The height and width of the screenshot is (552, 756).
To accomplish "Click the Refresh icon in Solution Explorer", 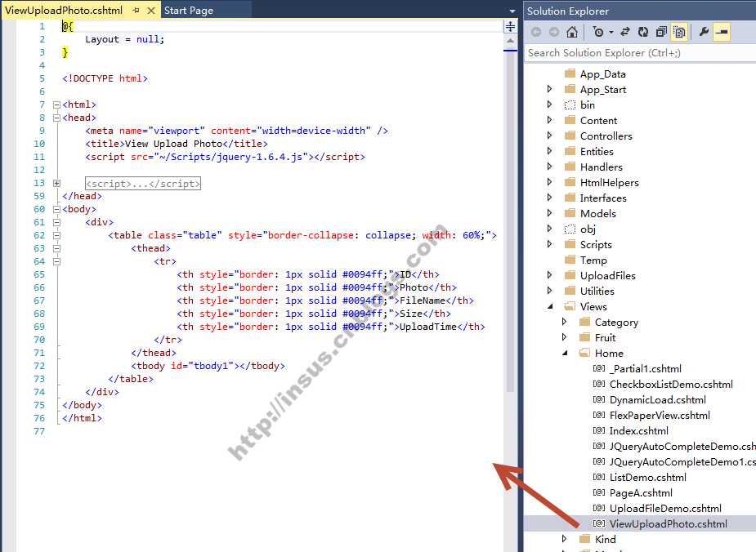I will [x=642, y=33].
